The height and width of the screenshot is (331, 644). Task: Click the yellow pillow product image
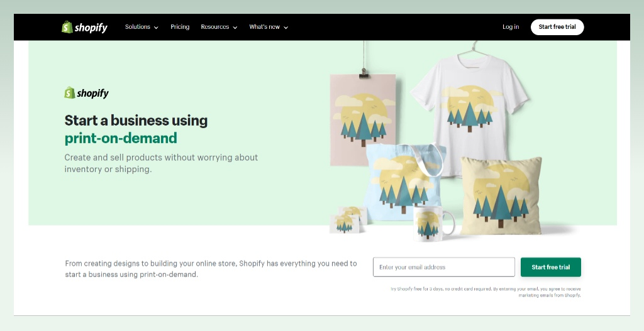click(501, 196)
